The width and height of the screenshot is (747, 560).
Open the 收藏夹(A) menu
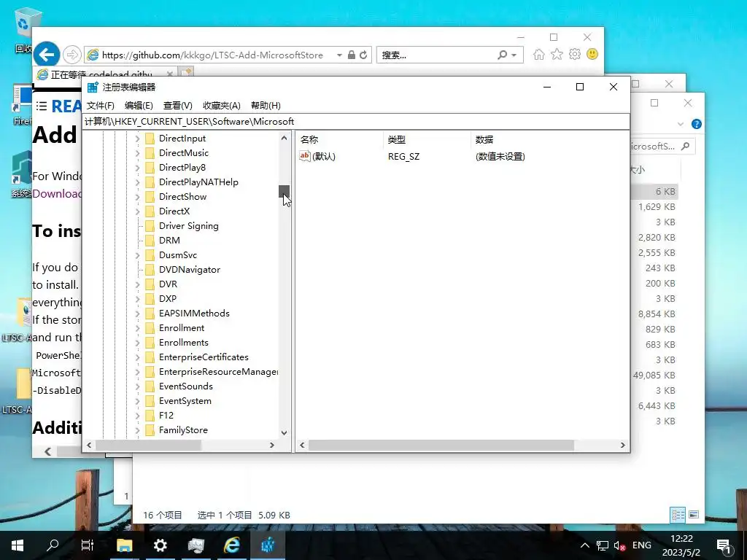222,106
